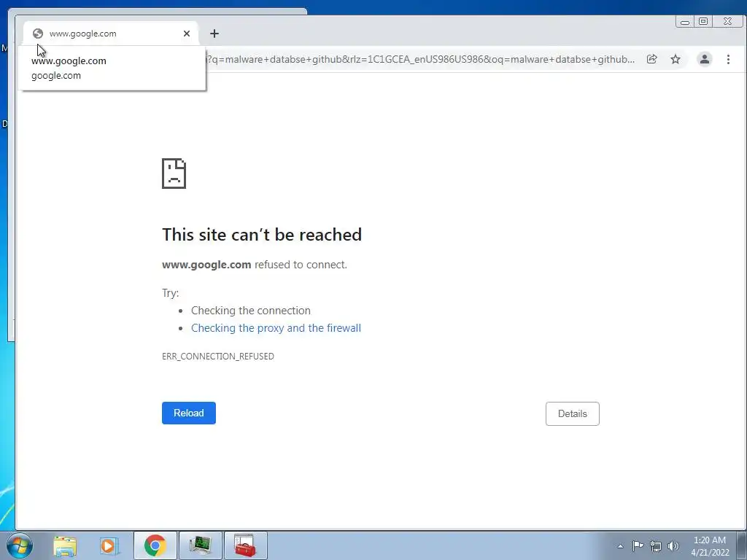Select the www.google.com browser tab
747x560 pixels.
pos(111,34)
